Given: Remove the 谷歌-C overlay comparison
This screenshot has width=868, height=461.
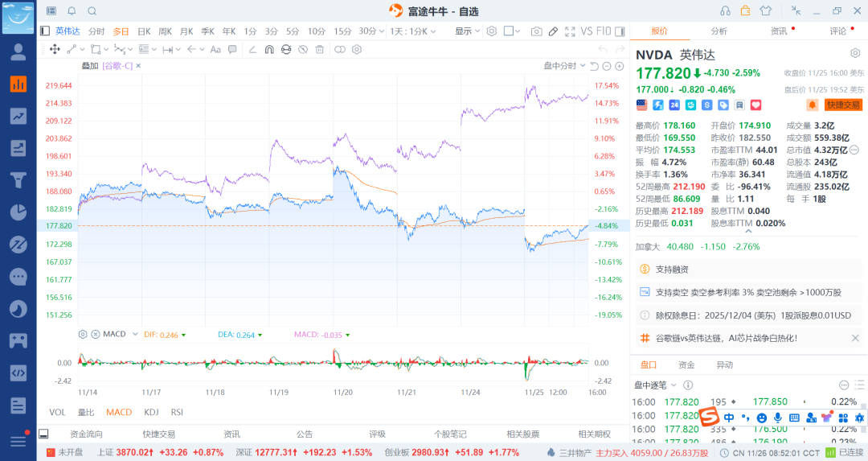Looking at the screenshot, I should (138, 66).
